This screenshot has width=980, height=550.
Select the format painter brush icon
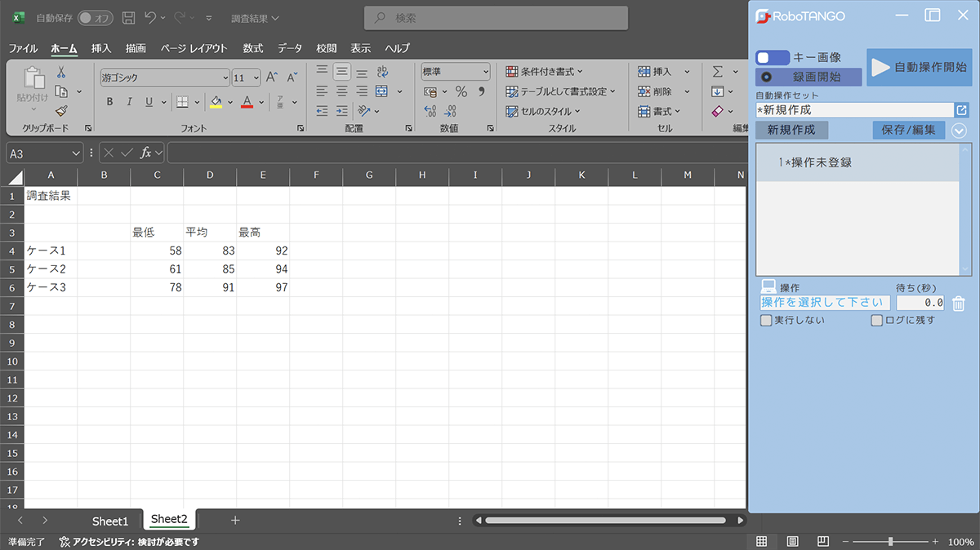pyautogui.click(x=61, y=111)
